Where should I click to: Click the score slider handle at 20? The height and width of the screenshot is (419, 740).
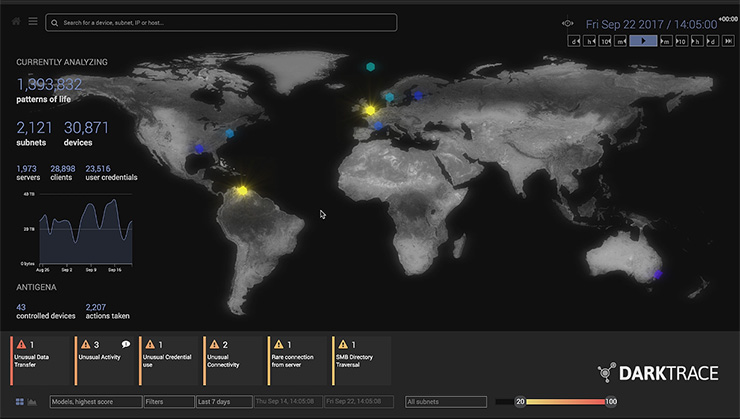coord(520,401)
